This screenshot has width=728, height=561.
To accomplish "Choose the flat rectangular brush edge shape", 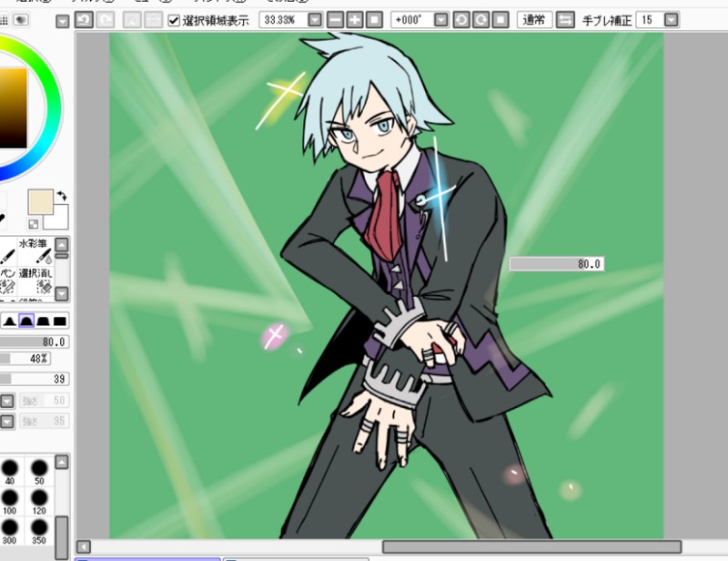I will [x=59, y=321].
